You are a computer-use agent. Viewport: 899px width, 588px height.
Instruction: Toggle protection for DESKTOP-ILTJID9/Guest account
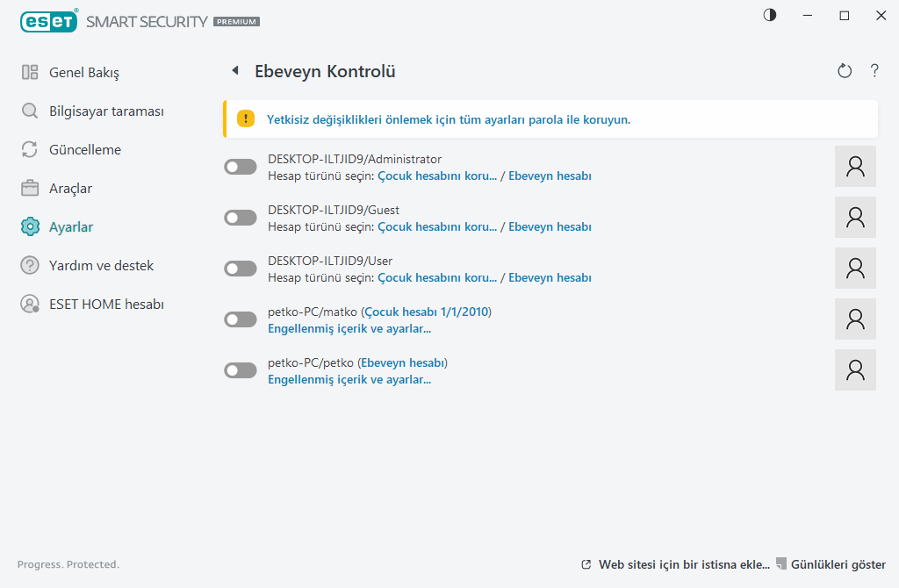point(240,217)
